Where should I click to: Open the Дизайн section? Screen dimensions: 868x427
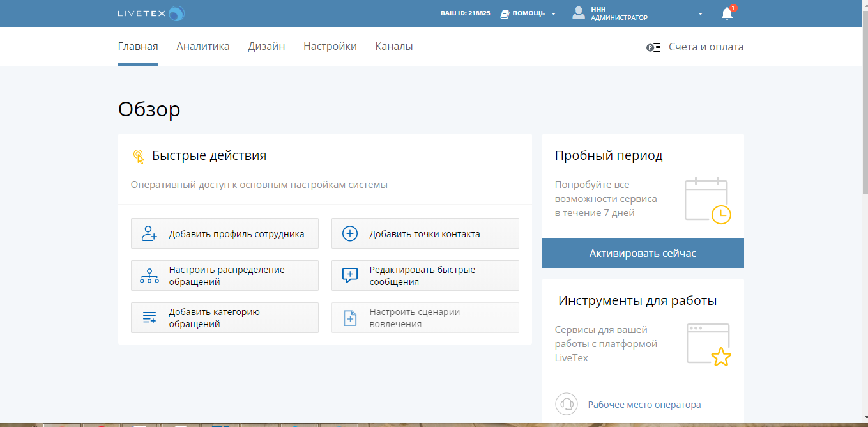[x=266, y=46]
